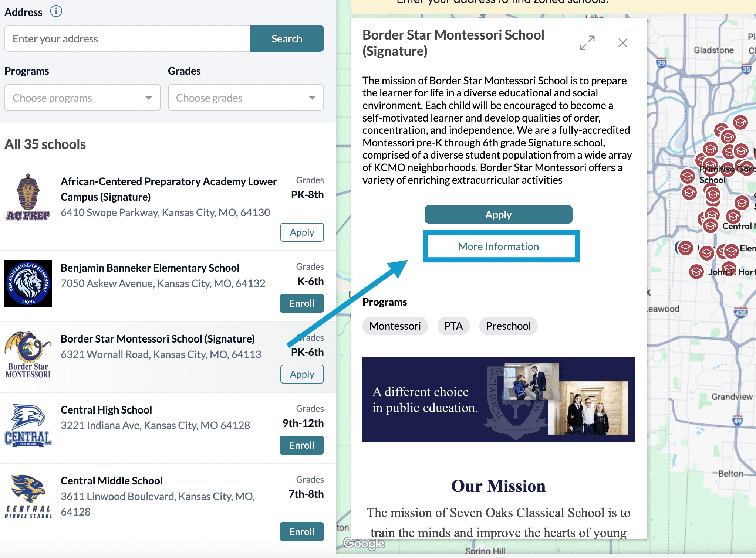Open the Choose programs dropdown
The image size is (756, 558).
click(82, 98)
